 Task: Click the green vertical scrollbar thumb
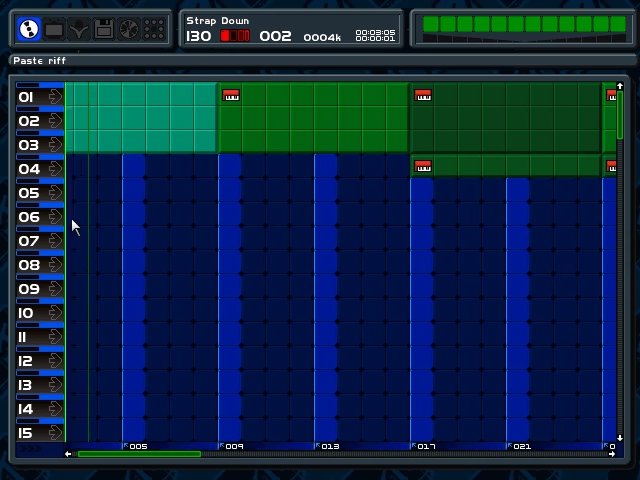(x=620, y=115)
